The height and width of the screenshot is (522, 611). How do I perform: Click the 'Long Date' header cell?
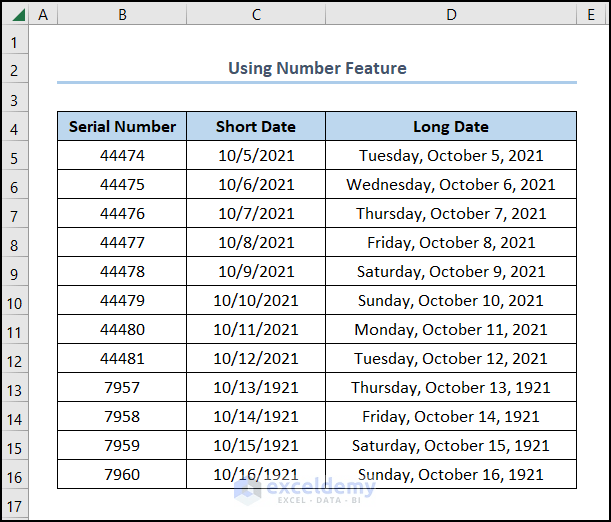451,126
